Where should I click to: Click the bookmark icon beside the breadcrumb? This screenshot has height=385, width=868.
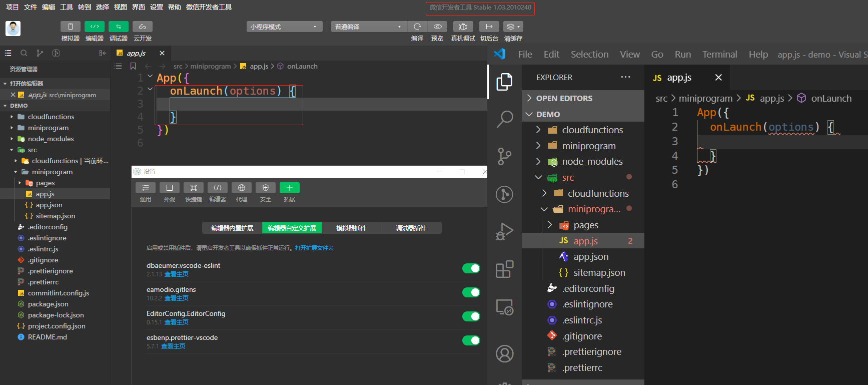133,66
